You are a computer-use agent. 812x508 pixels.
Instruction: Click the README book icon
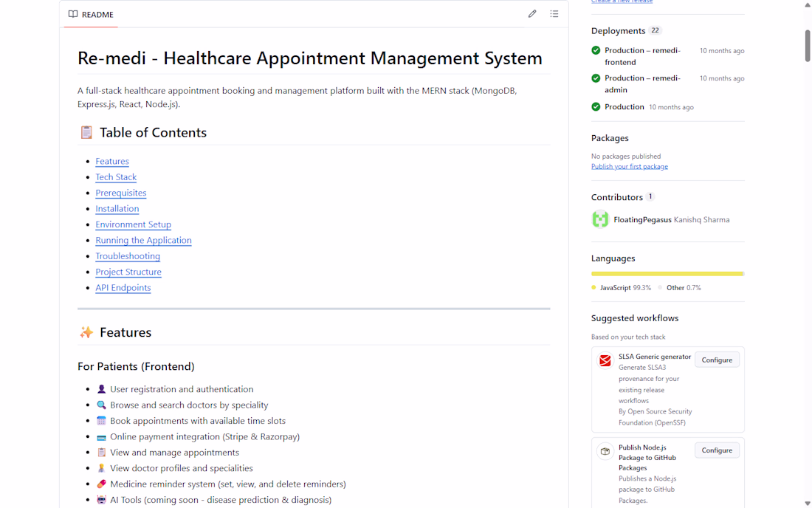tap(73, 14)
